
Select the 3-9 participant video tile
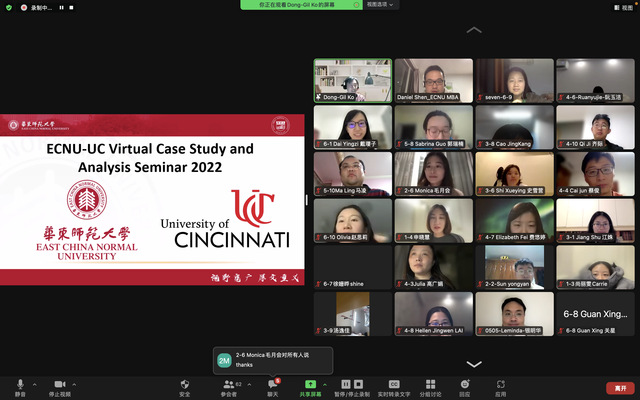[353, 314]
